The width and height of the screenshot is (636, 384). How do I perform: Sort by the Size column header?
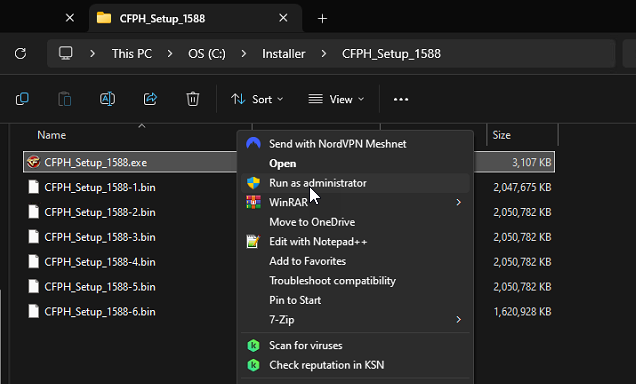(x=501, y=135)
